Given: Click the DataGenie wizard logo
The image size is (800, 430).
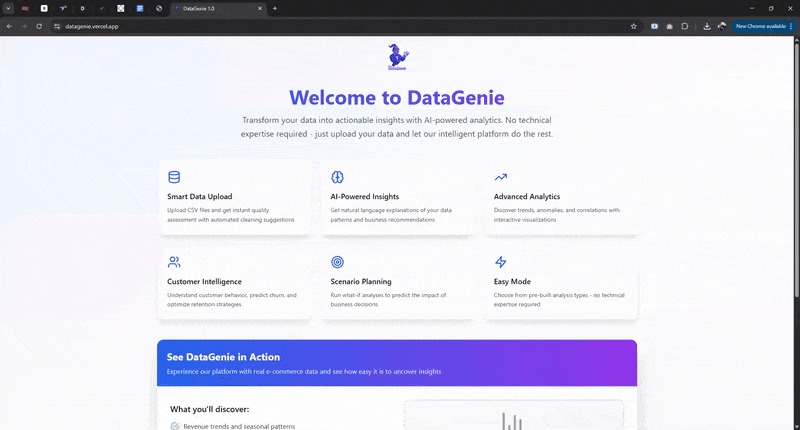Looking at the screenshot, I should point(397,57).
